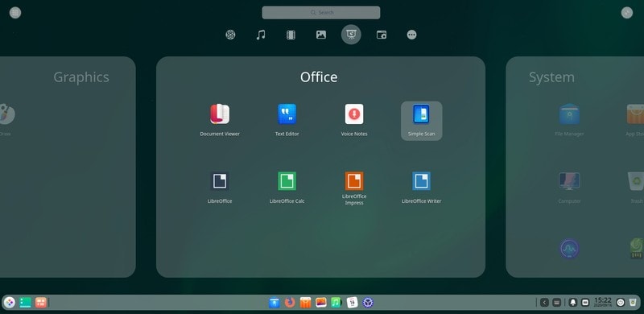644x314 pixels.
Task: Open Trash from dock
Action: (633, 303)
